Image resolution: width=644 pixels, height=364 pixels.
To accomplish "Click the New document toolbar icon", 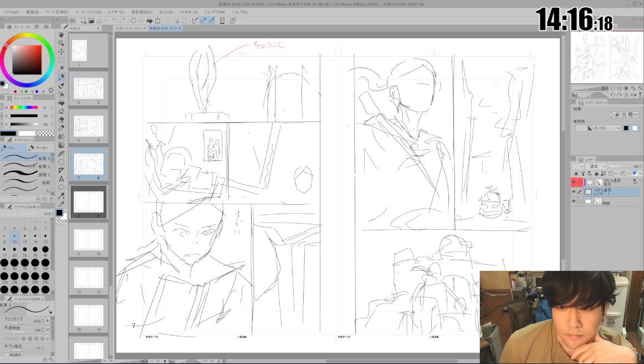I will coord(83,20).
